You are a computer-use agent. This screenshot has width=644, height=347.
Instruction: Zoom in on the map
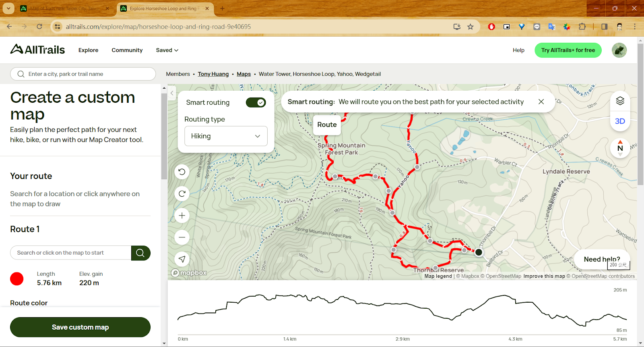coord(182,216)
